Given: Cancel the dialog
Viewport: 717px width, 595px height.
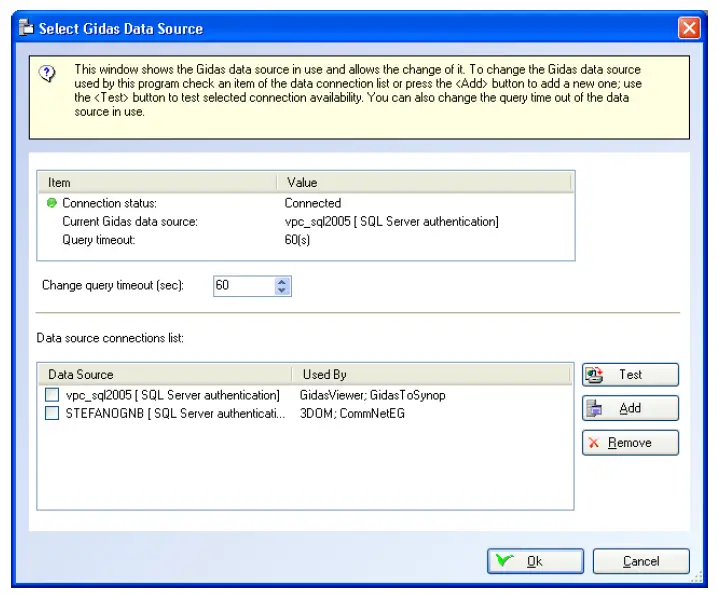Looking at the screenshot, I should (641, 561).
